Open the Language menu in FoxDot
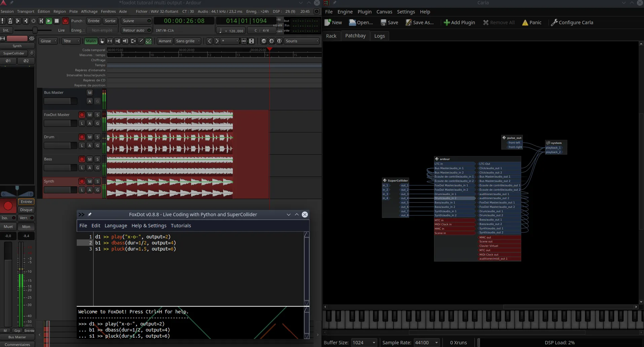 (116, 226)
